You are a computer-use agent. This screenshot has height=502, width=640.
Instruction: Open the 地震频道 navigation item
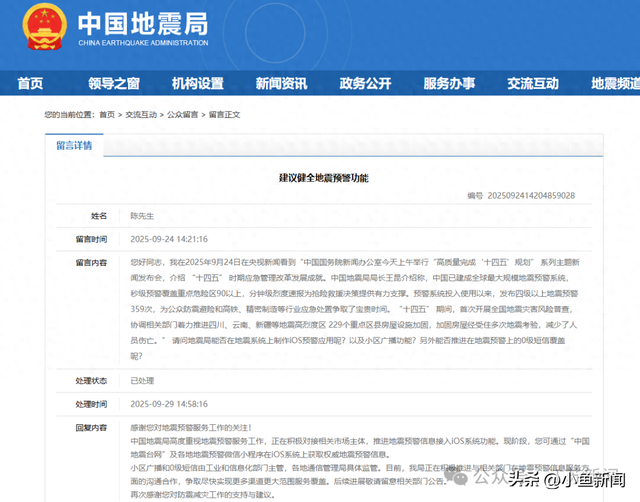(613, 83)
